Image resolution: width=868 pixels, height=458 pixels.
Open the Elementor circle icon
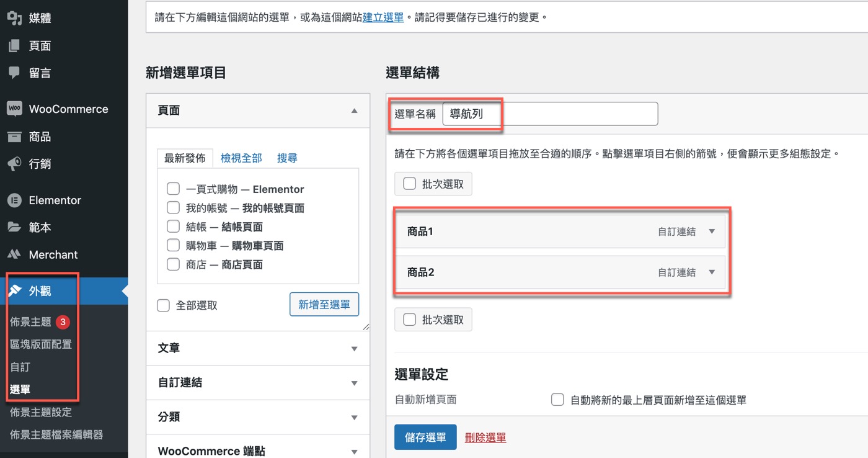click(x=14, y=200)
